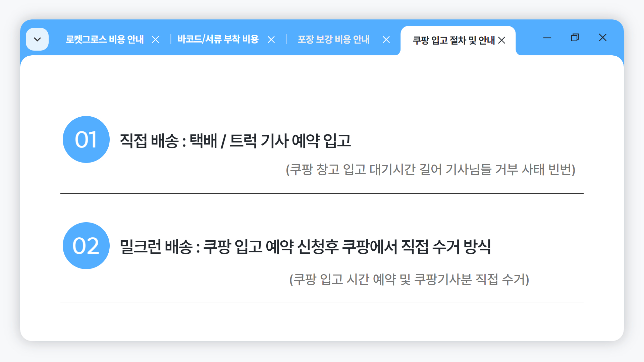Click the divider line between sections 01 and 02

(322, 193)
